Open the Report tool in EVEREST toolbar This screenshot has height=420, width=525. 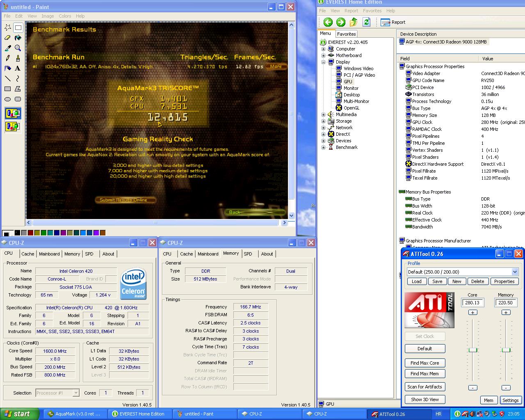click(x=393, y=22)
